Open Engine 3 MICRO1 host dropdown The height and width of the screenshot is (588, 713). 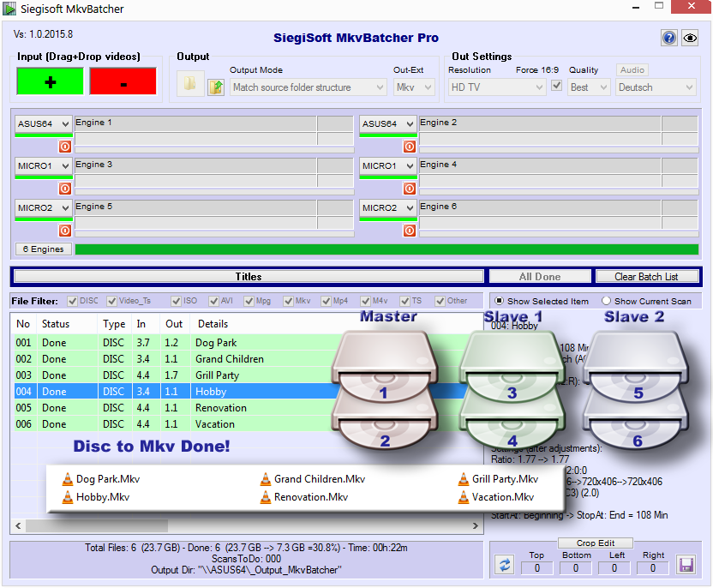(x=44, y=166)
